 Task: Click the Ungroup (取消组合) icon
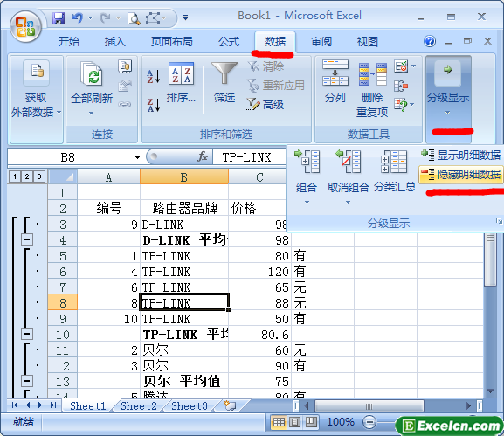348,162
